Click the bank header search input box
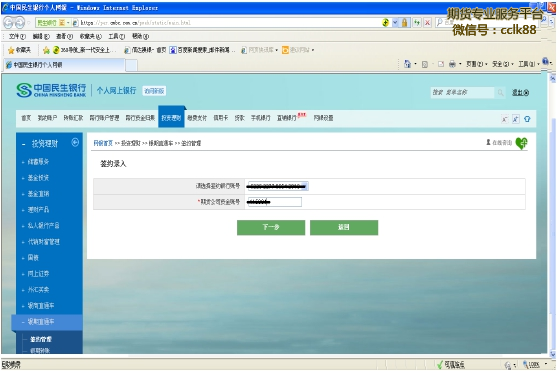The image size is (557, 371). coord(462,92)
